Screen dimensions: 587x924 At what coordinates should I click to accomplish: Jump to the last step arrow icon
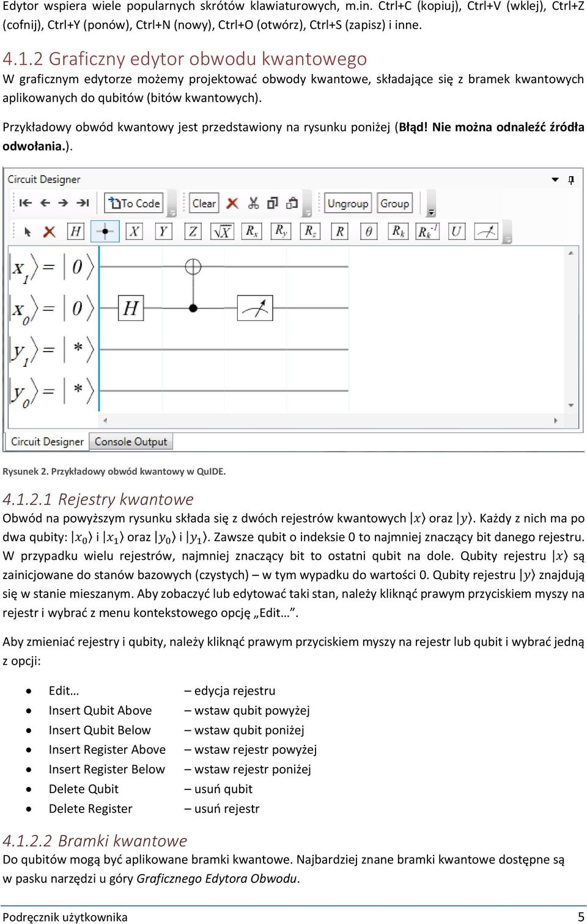[x=83, y=203]
